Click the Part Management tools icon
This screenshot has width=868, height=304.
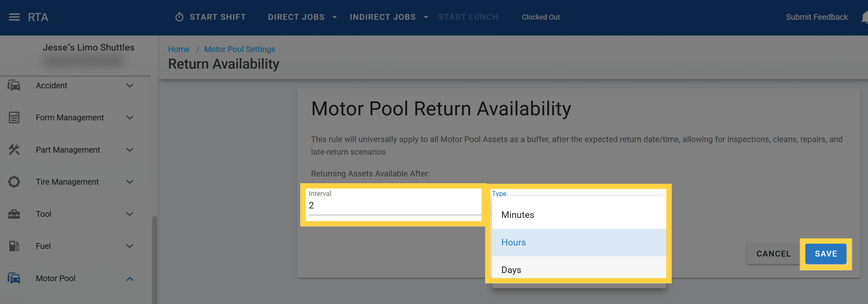14,150
